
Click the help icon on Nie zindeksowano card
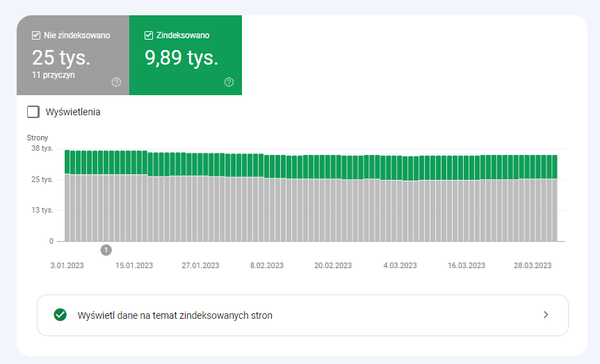[116, 82]
